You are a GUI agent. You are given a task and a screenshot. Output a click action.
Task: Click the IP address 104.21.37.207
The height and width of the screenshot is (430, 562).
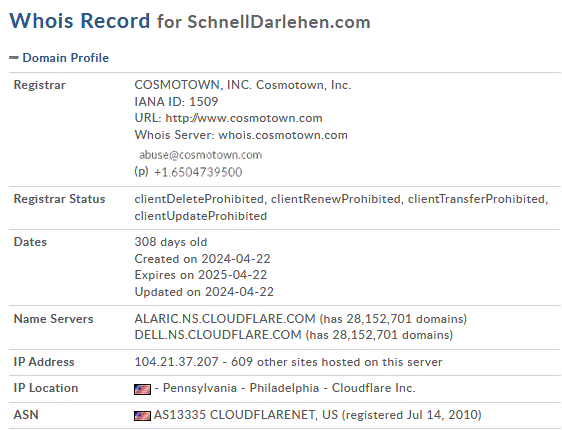(176, 362)
